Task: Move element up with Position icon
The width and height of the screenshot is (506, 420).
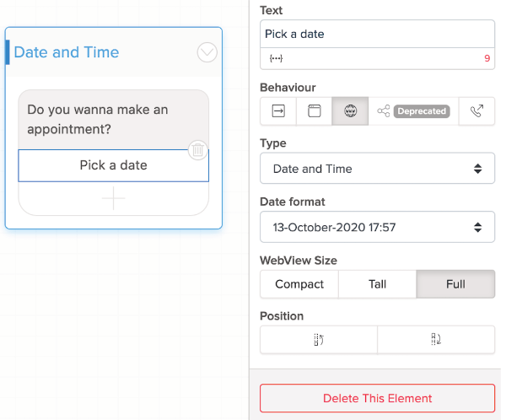Action: pyautogui.click(x=319, y=340)
